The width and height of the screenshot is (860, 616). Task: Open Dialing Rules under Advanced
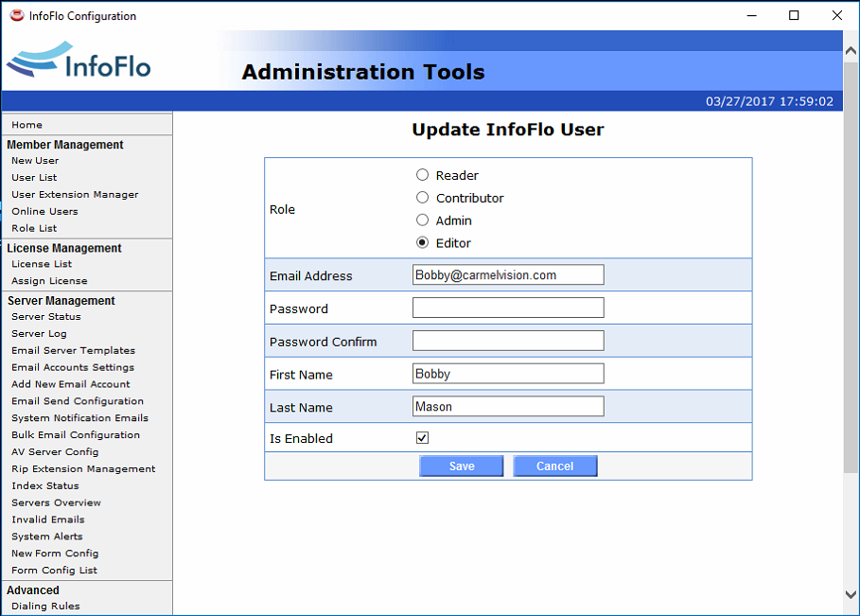pos(45,607)
